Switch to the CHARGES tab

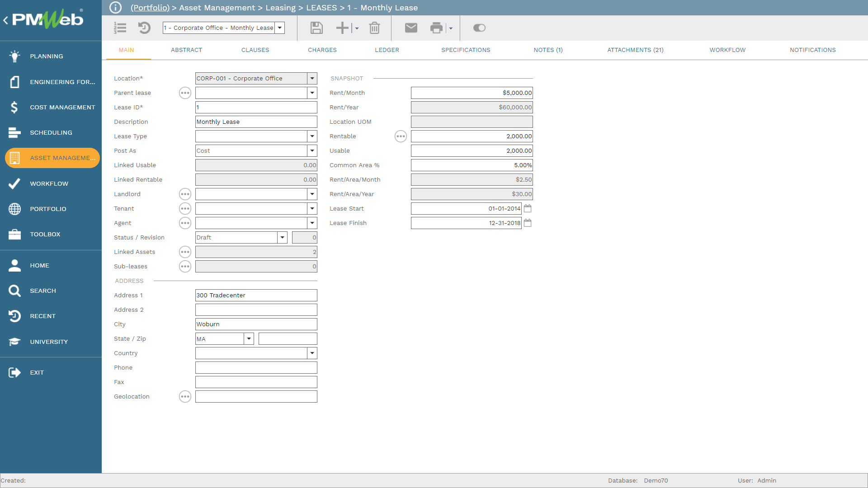click(322, 50)
